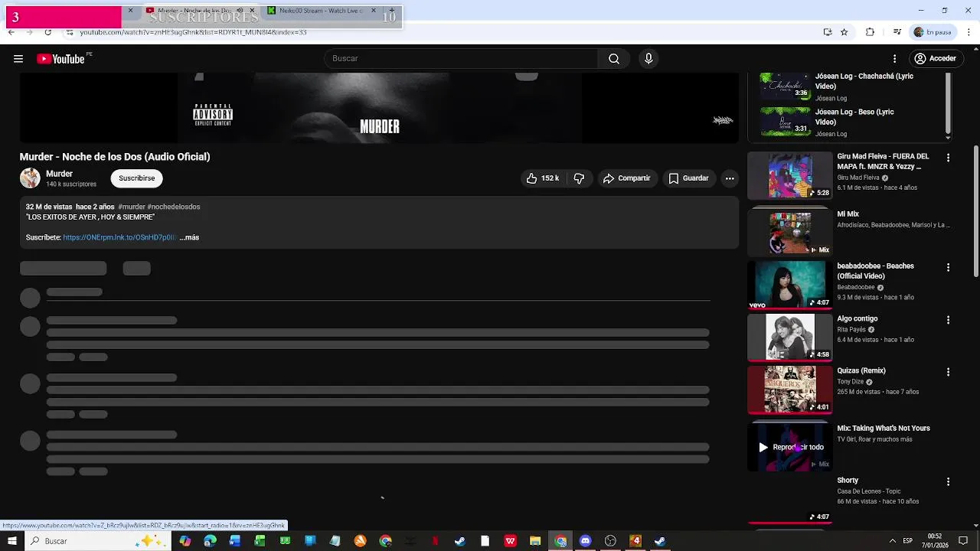Open Quizas (Remix) video thumbnail
The height and width of the screenshot is (551, 980).
pos(789,390)
